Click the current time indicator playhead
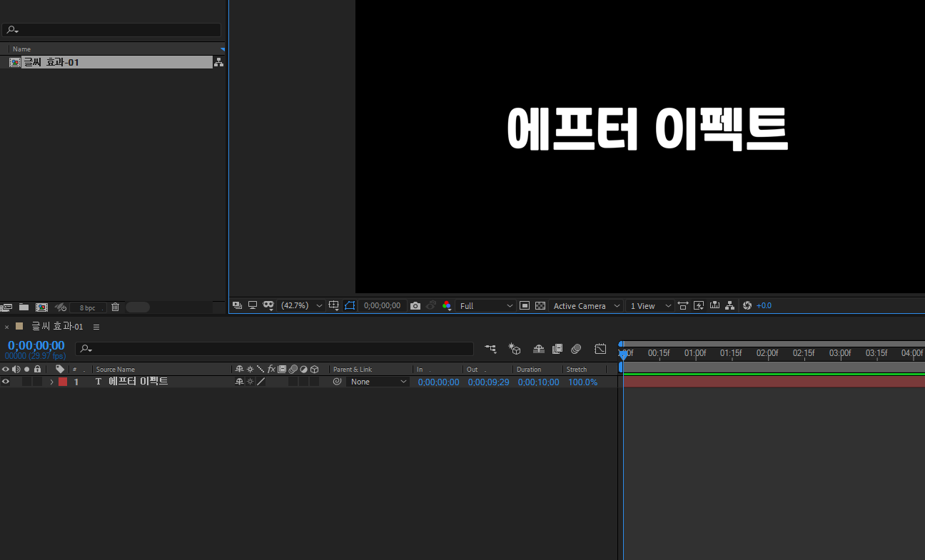 point(623,354)
